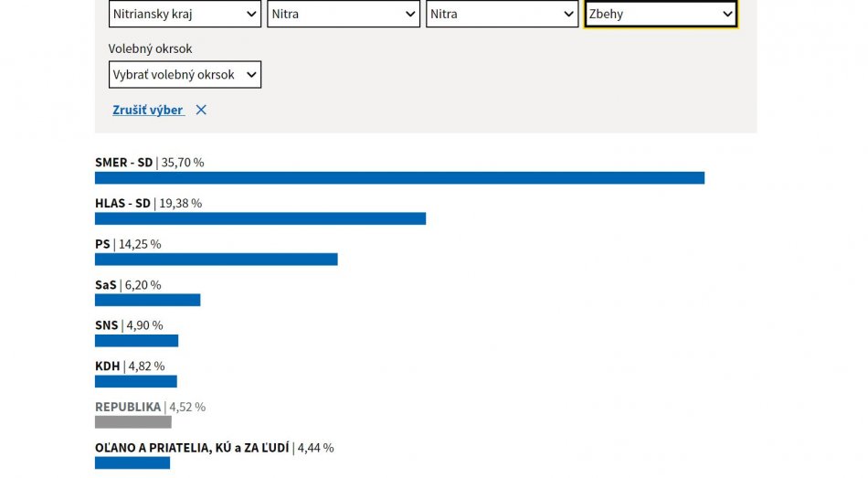Click the SMER - SD result bar
This screenshot has height=478, width=868.
(399, 177)
